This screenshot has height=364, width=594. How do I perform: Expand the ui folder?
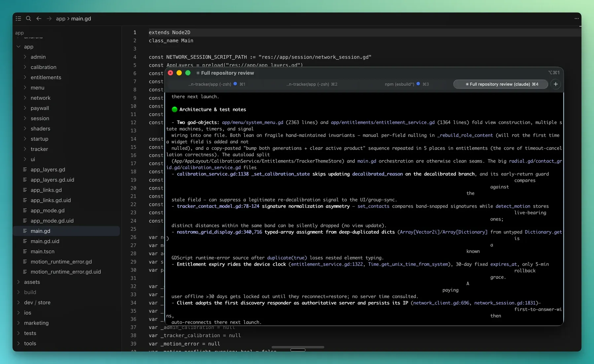pyautogui.click(x=25, y=159)
